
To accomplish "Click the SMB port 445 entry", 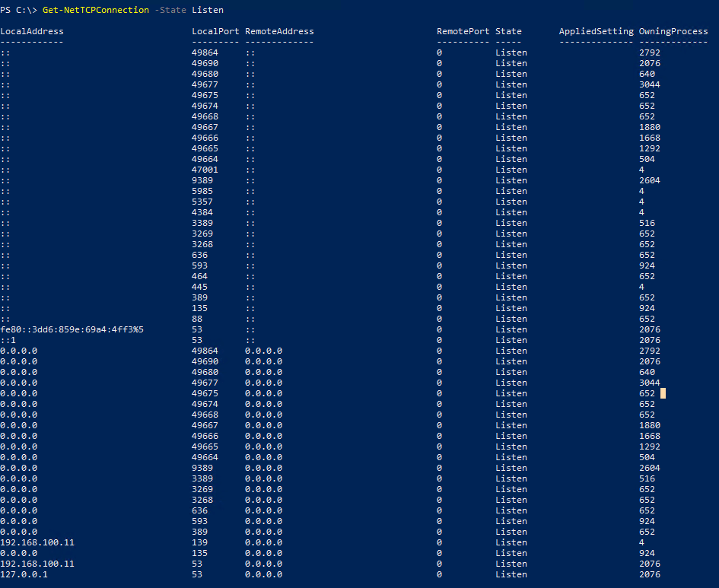I will 201,286.
